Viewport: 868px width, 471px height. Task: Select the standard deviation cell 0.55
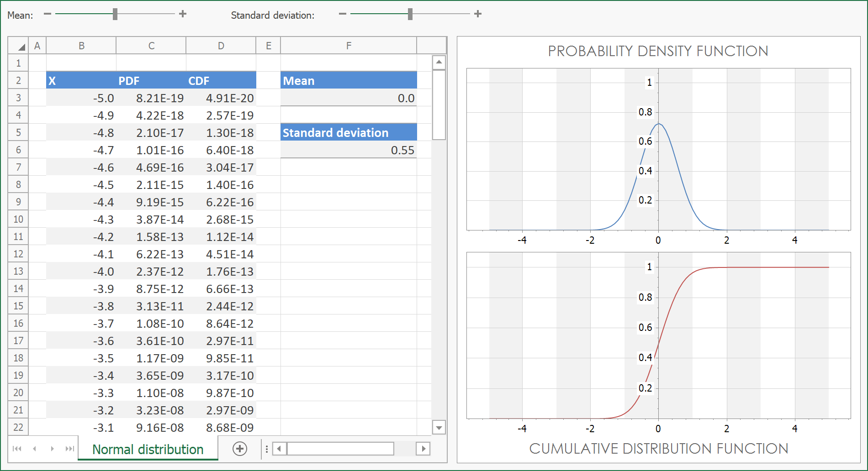349,150
